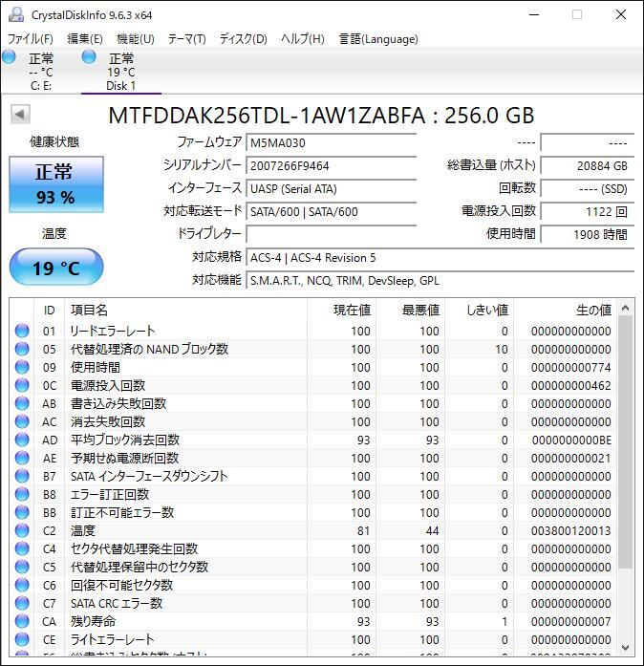Click blue status orb for ID C4 row
The image size is (644, 666).
(x=22, y=548)
